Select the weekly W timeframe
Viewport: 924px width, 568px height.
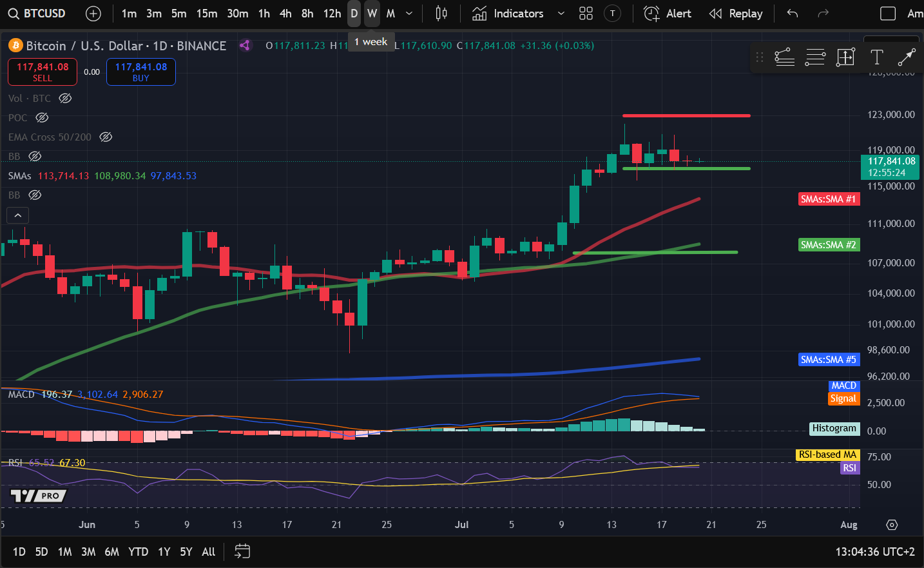[x=372, y=14]
